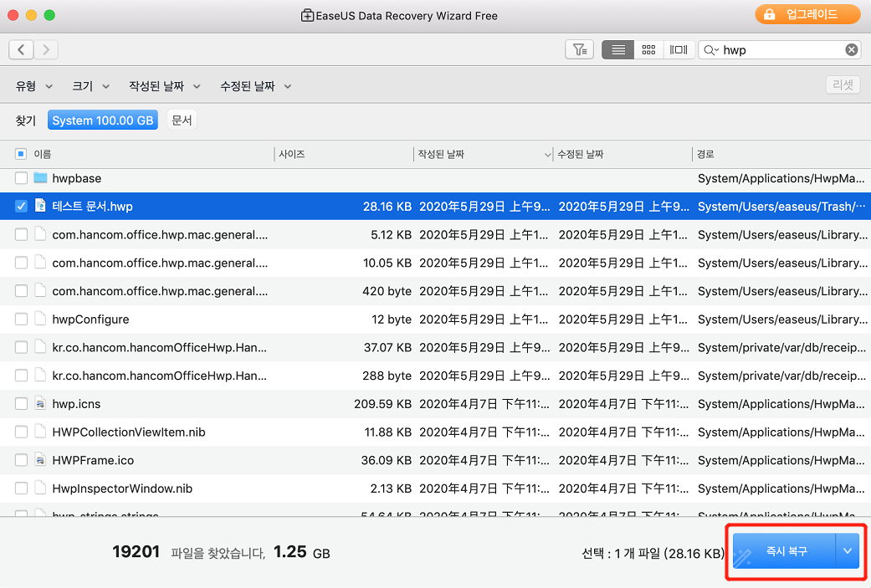Open the 유형 type filter dropdown
This screenshot has width=871, height=588.
[x=33, y=86]
